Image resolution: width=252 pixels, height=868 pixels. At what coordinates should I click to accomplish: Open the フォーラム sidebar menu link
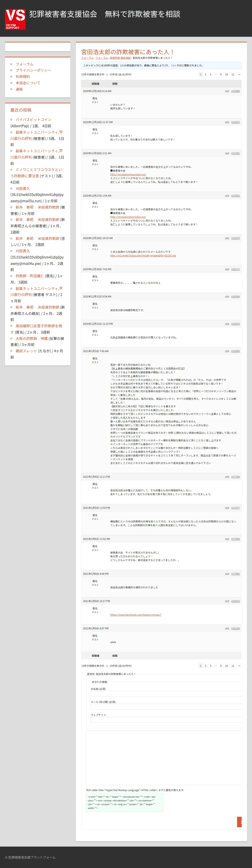click(24, 64)
